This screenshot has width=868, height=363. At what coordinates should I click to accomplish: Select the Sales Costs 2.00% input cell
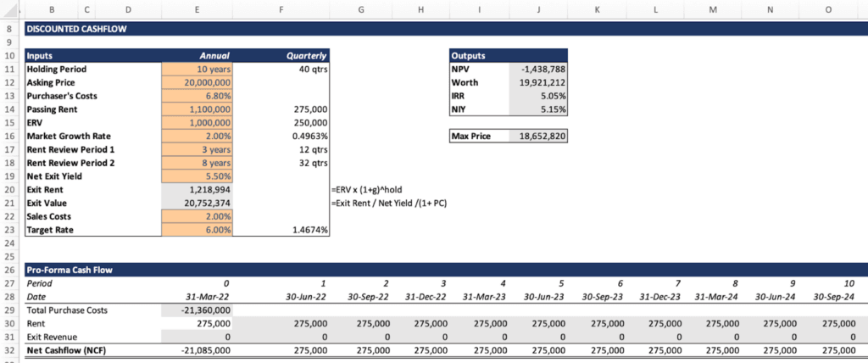(x=197, y=216)
